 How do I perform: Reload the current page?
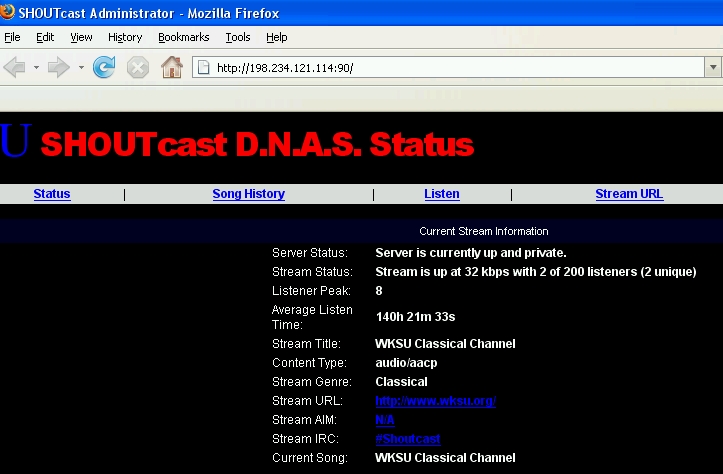[104, 67]
